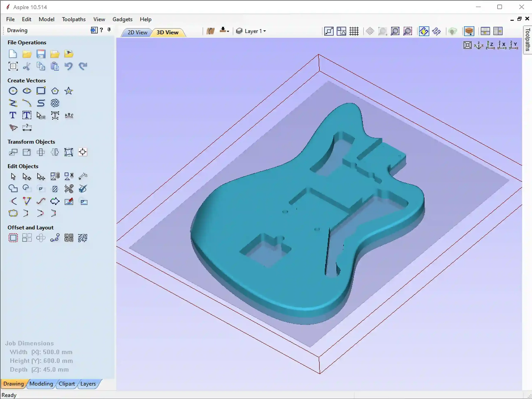
Task: Open the Rotate selected objects tool
Action: pos(41,152)
